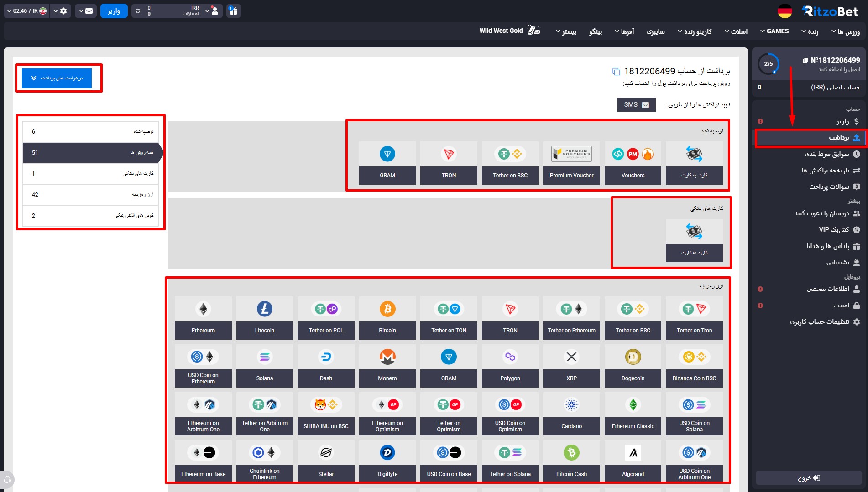The height and width of the screenshot is (492, 868).
Task: Open the headset support chat icon
Action: pos(7,480)
